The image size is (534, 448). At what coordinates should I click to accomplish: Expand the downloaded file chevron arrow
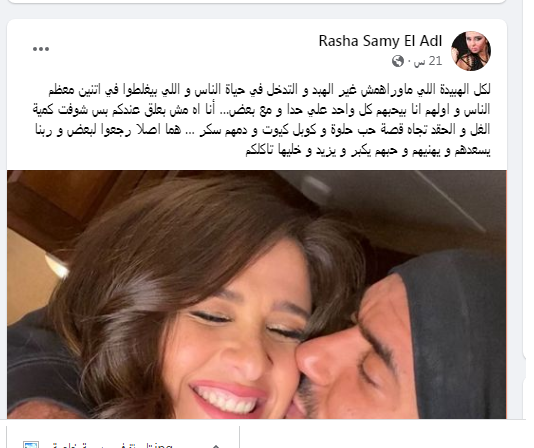click(215, 446)
